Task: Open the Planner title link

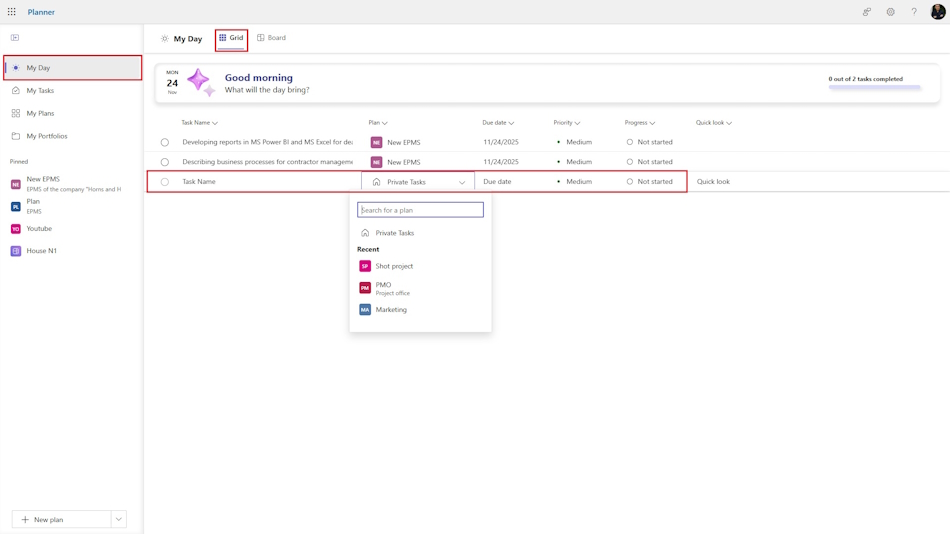Action: (41, 12)
